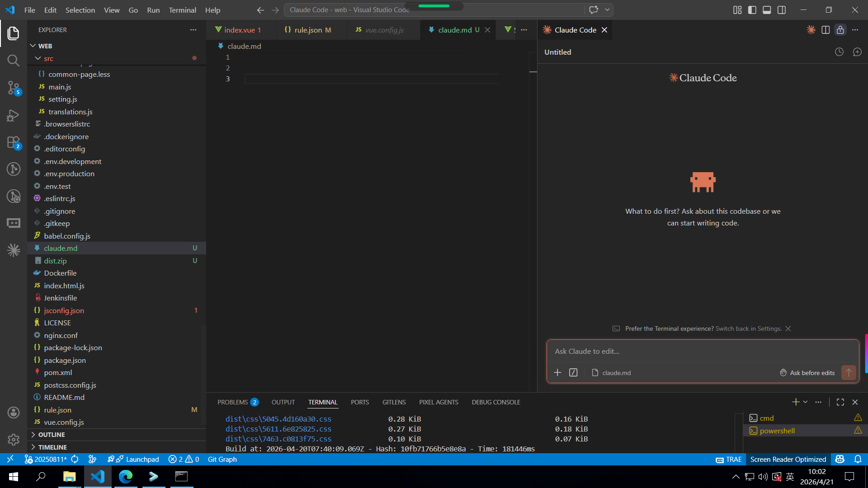Open the Run and Debug view
The height and width of the screenshot is (488, 868).
14,115
